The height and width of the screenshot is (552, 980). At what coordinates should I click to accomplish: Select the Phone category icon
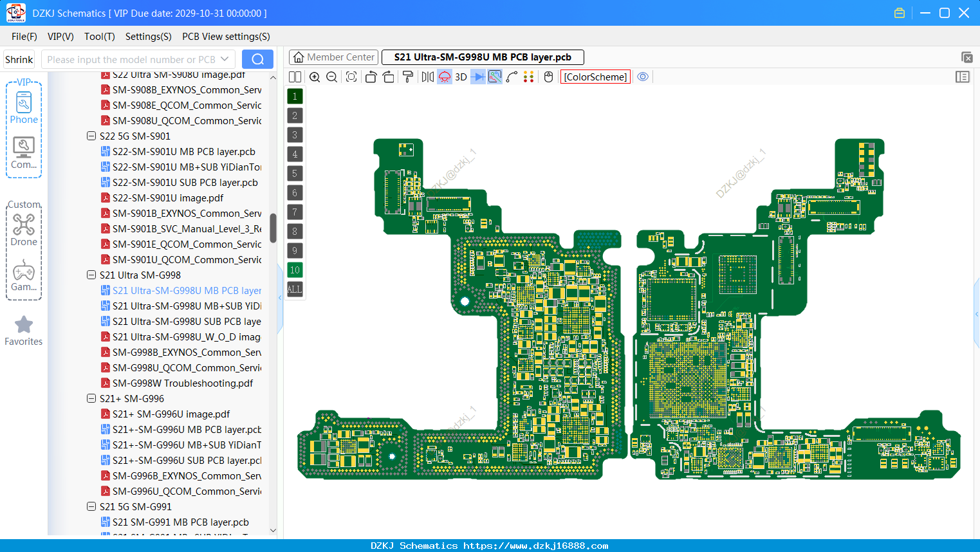coord(24,107)
